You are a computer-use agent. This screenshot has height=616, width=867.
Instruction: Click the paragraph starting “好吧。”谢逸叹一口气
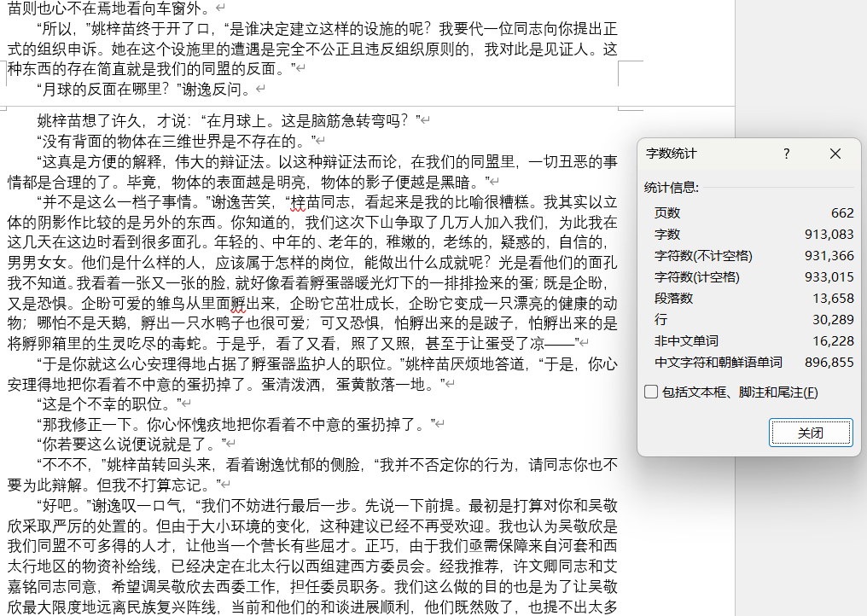pos(312,556)
